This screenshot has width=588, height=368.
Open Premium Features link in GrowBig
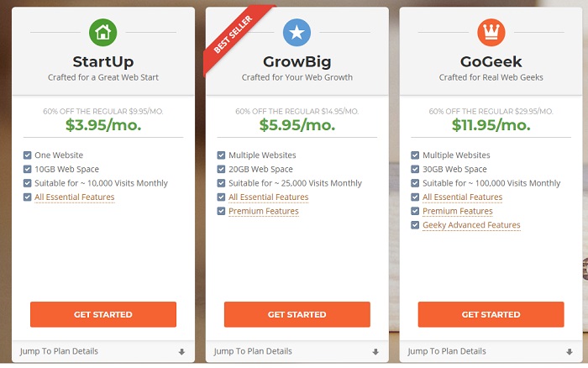pos(264,212)
